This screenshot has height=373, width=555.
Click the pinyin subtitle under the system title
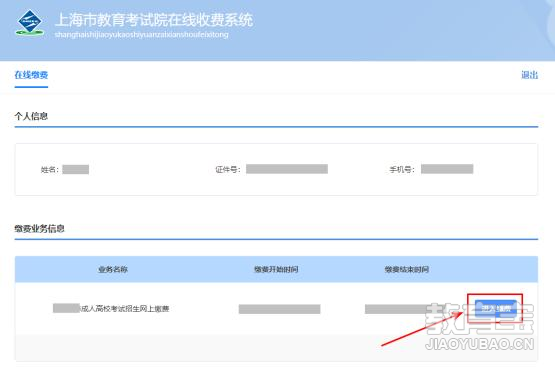142,35
